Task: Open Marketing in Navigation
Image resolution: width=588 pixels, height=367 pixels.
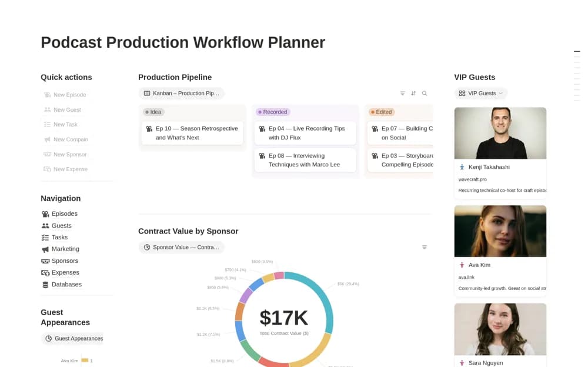Action: (61, 249)
